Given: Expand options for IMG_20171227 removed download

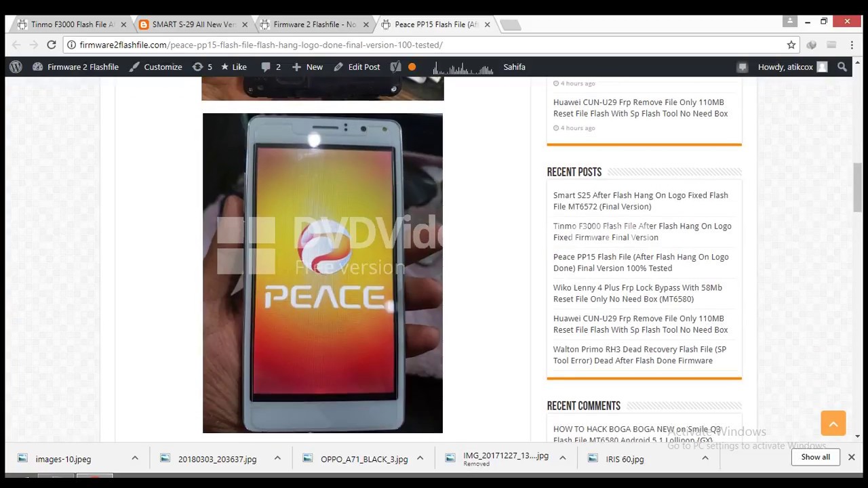Looking at the screenshot, I should tap(562, 458).
